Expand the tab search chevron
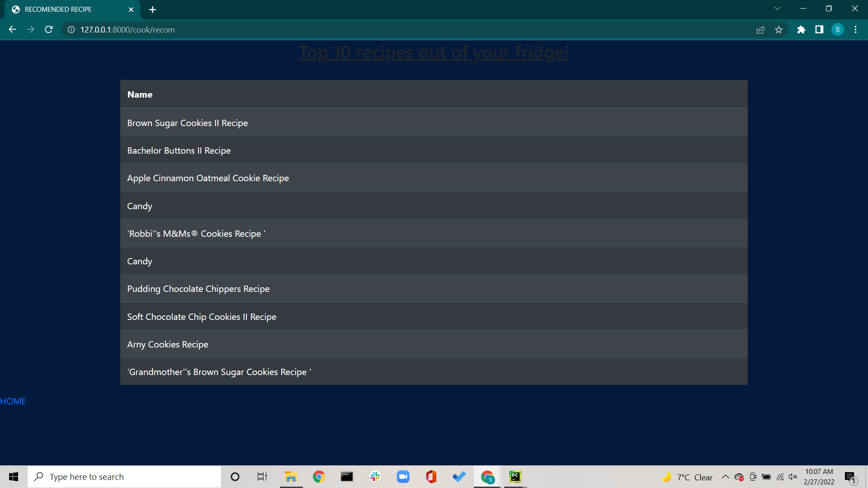 (x=777, y=9)
